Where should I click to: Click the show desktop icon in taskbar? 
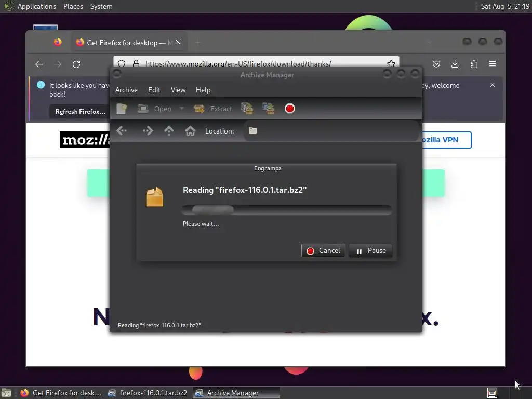[6, 393]
